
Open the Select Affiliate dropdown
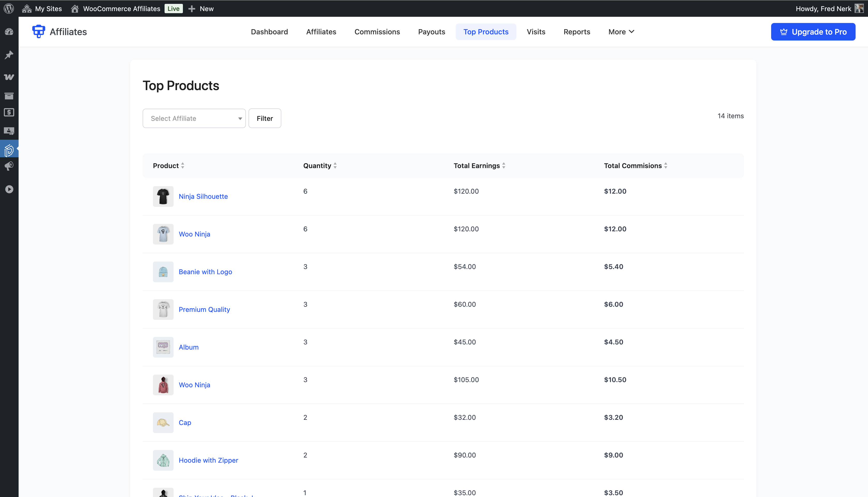point(194,118)
